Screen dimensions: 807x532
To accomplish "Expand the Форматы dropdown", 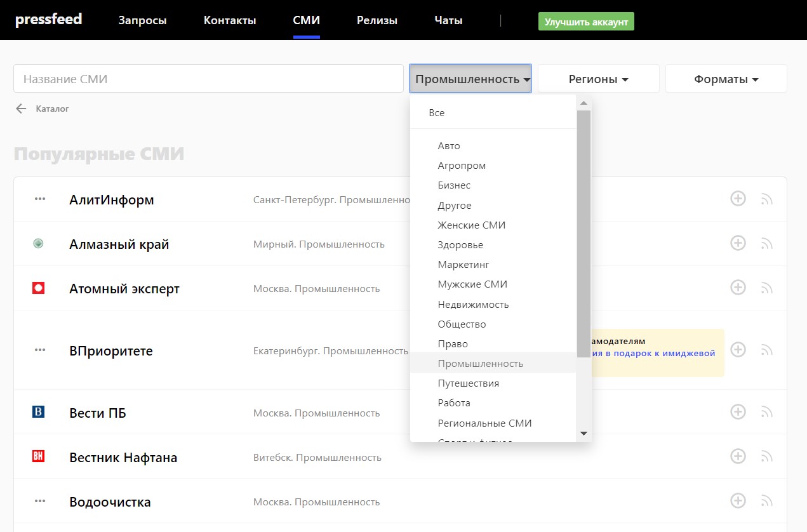I will 726,79.
